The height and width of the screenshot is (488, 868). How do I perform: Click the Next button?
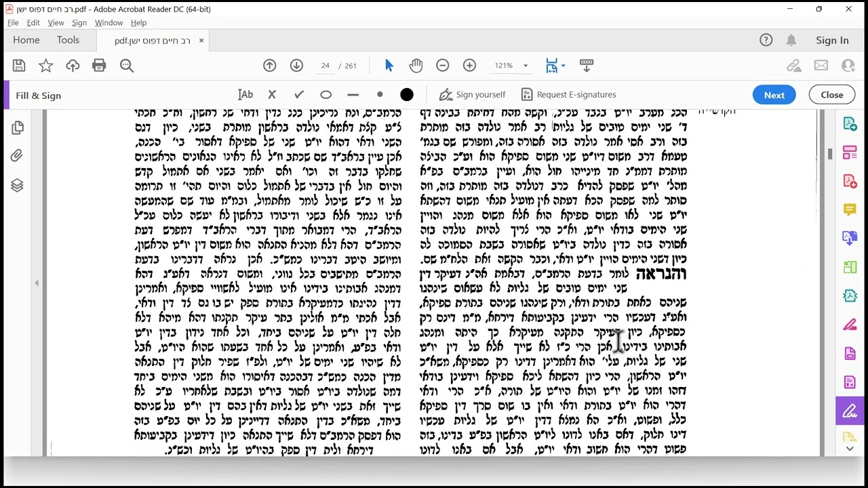(x=774, y=95)
